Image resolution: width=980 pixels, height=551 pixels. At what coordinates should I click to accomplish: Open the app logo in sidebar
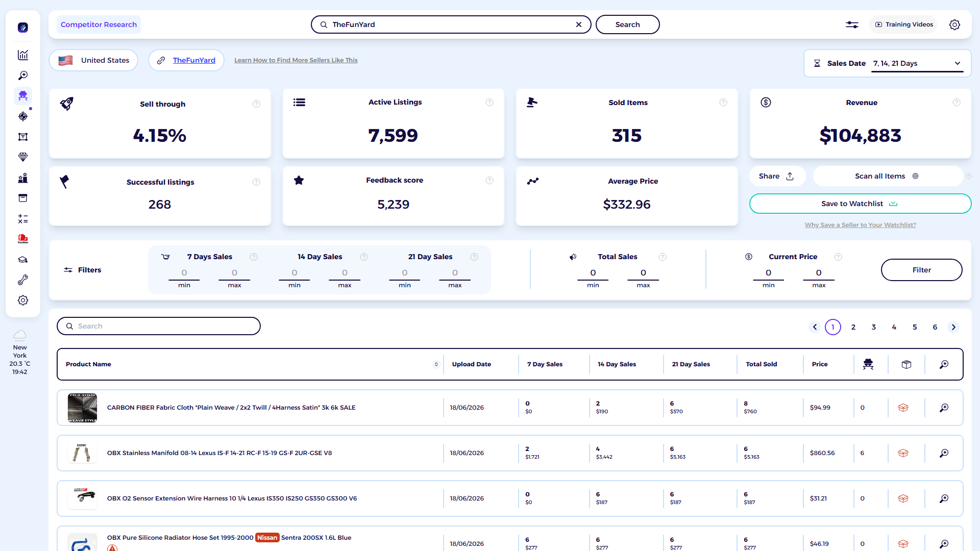point(23,28)
